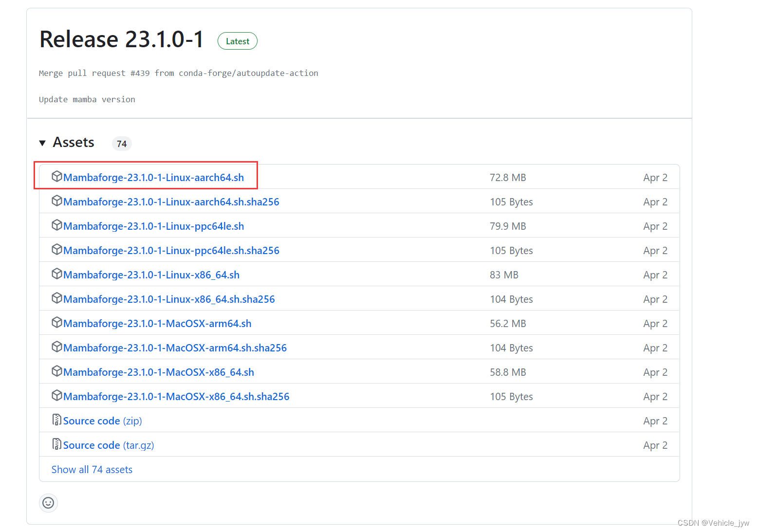Viewport: 757px width, 532px height.
Task: Open Mambaforge-23.1.0-1-Linux-ppc64le.sh.sha256 link
Action: (171, 251)
